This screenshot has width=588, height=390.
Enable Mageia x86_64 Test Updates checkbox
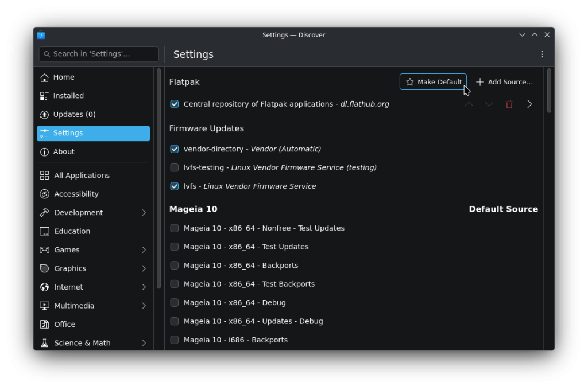click(x=175, y=247)
